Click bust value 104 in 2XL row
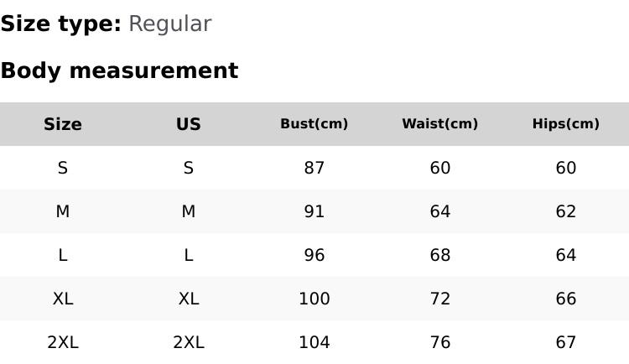Image resolution: width=629 pixels, height=364 pixels. pyautogui.click(x=314, y=342)
